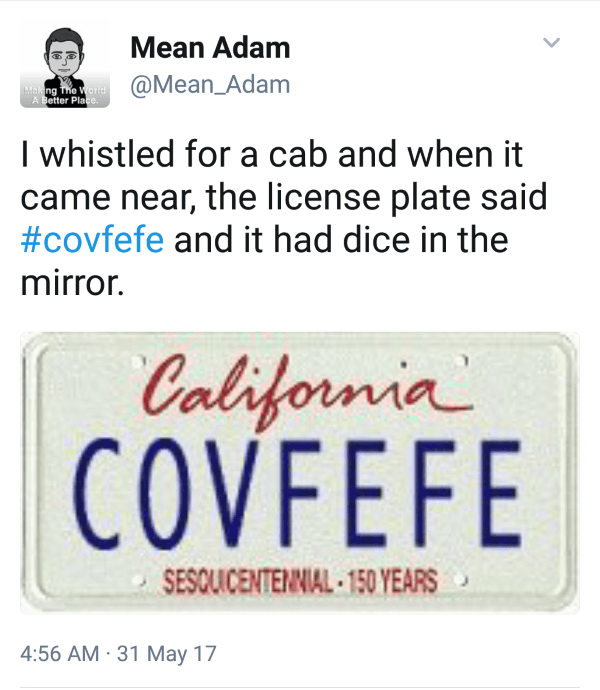Open the #covfefe hashtag link
The height and width of the screenshot is (690, 600).
coord(93,242)
